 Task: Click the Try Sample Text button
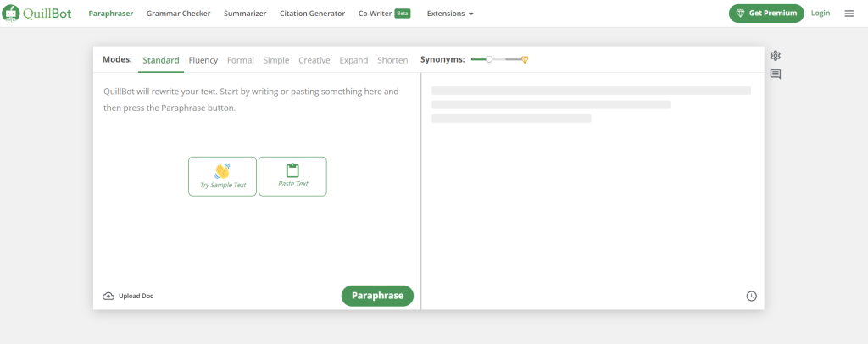(223, 176)
